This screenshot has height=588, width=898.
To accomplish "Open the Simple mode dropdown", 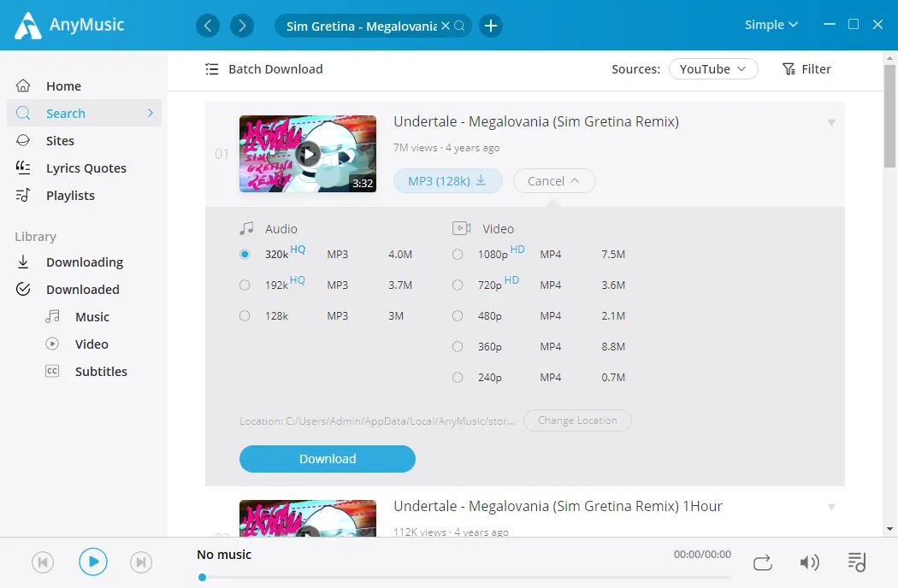I will click(770, 24).
